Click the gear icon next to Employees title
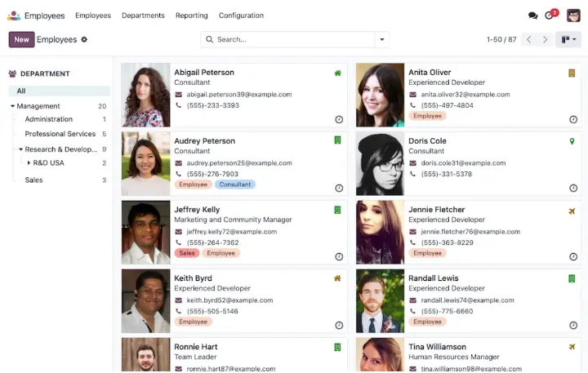The height and width of the screenshot is (373, 588). click(84, 39)
